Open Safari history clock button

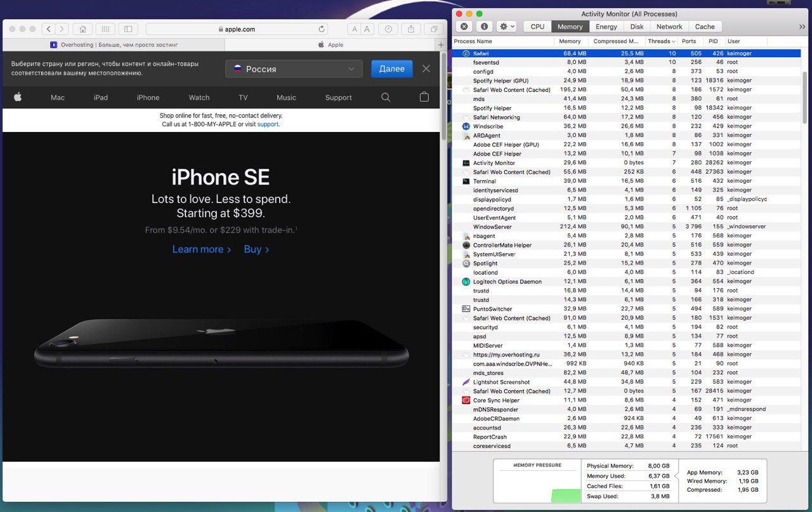click(x=388, y=29)
